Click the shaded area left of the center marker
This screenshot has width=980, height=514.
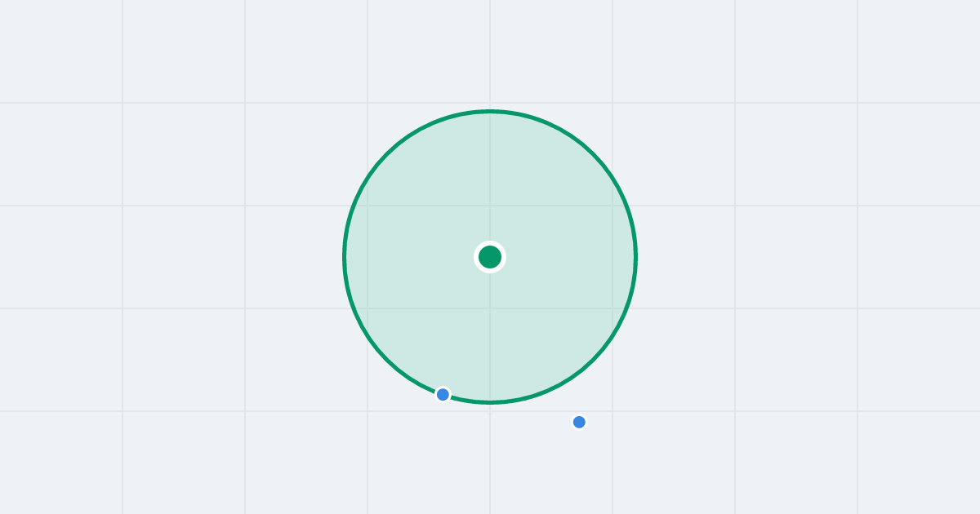coord(416,257)
